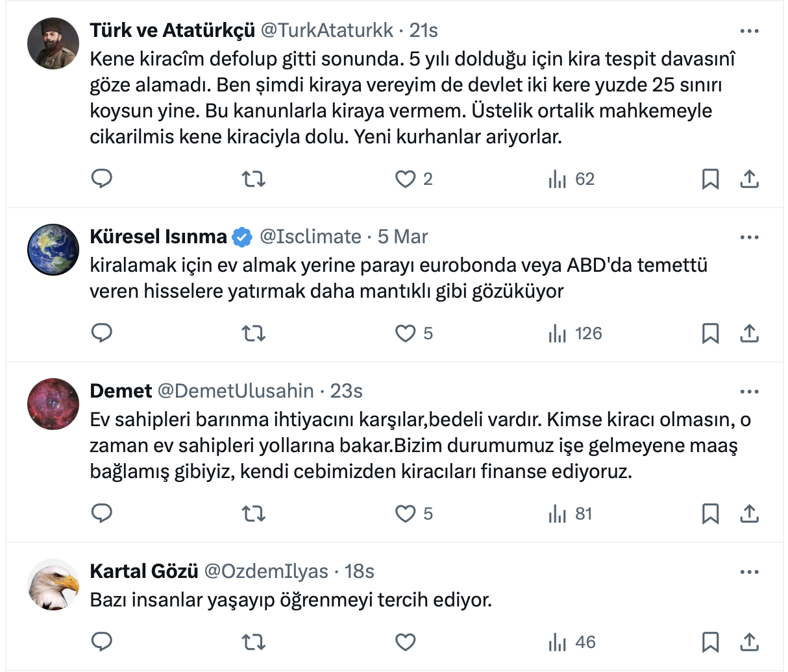Viewport: 788px width, 672px height.
Task: Bookmark Türk ve Atatürkçü's tweet
Action: click(x=710, y=179)
